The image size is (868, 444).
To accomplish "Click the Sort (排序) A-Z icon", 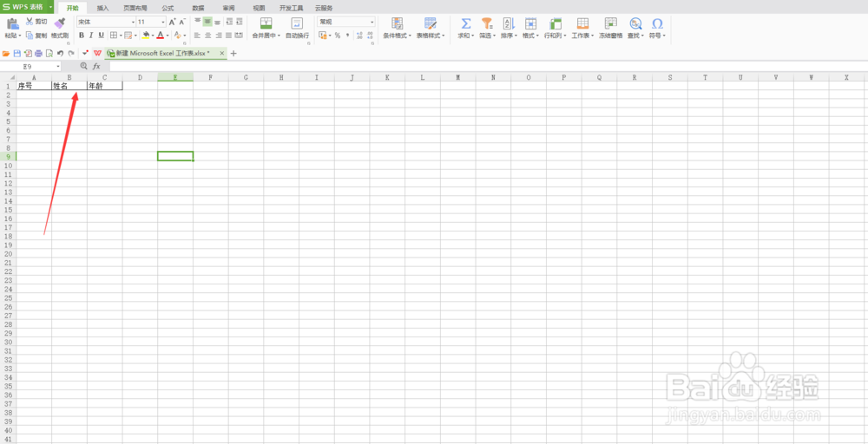I will (x=508, y=23).
